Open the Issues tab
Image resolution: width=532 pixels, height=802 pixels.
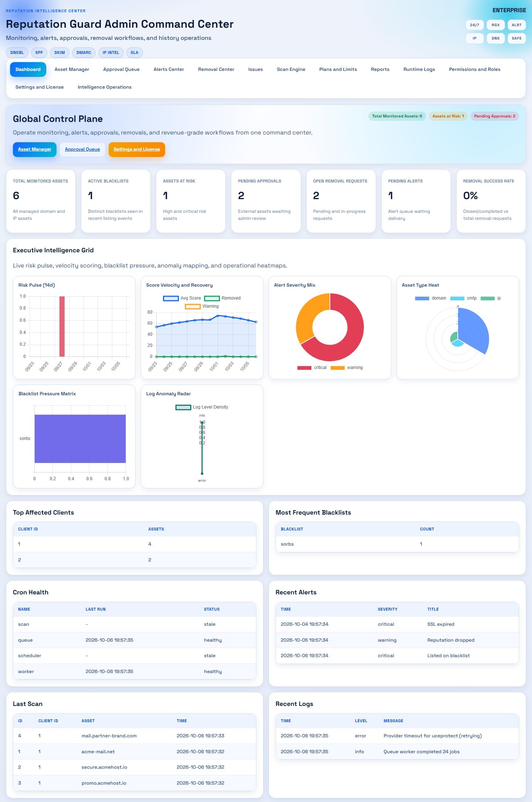click(x=255, y=69)
